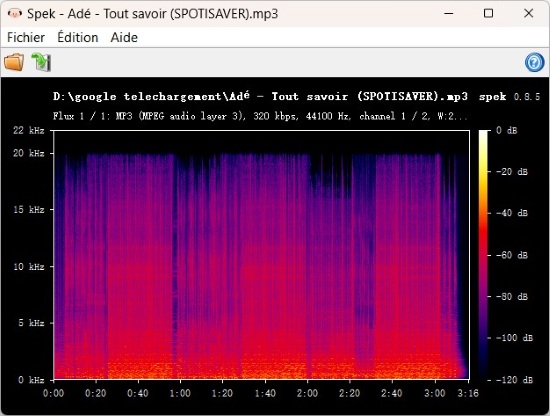The image size is (550, 416).
Task: Click the 15 kHz axis label
Action: [x=29, y=209]
